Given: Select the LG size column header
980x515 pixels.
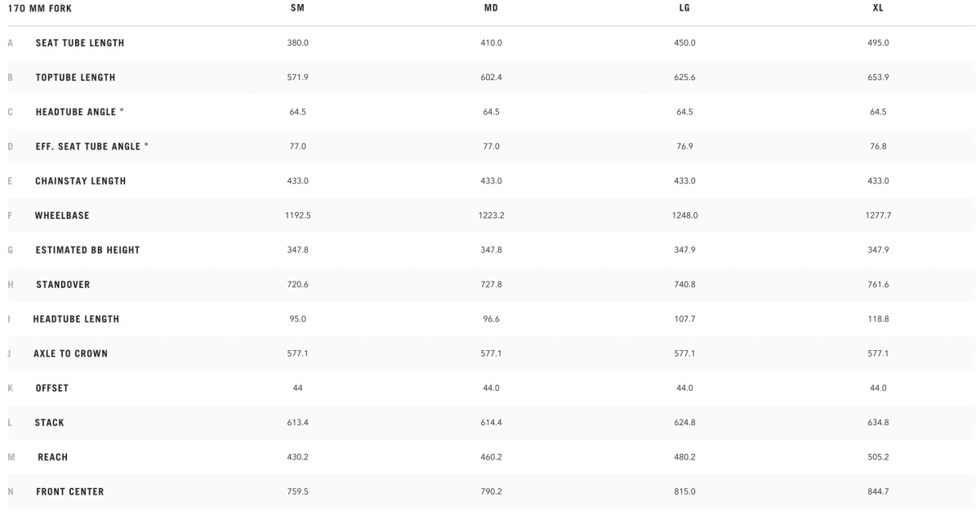Looking at the screenshot, I should pos(685,8).
